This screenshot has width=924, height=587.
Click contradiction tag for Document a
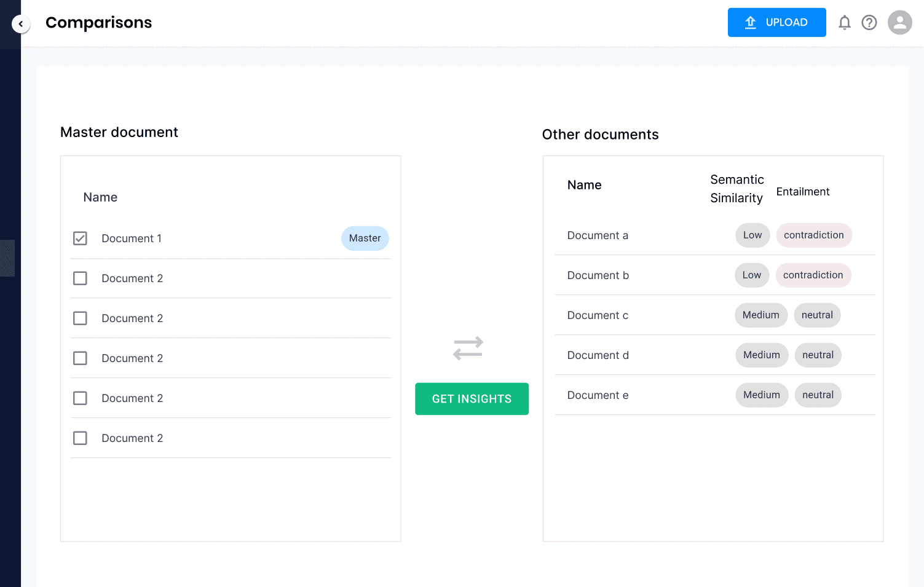click(813, 235)
